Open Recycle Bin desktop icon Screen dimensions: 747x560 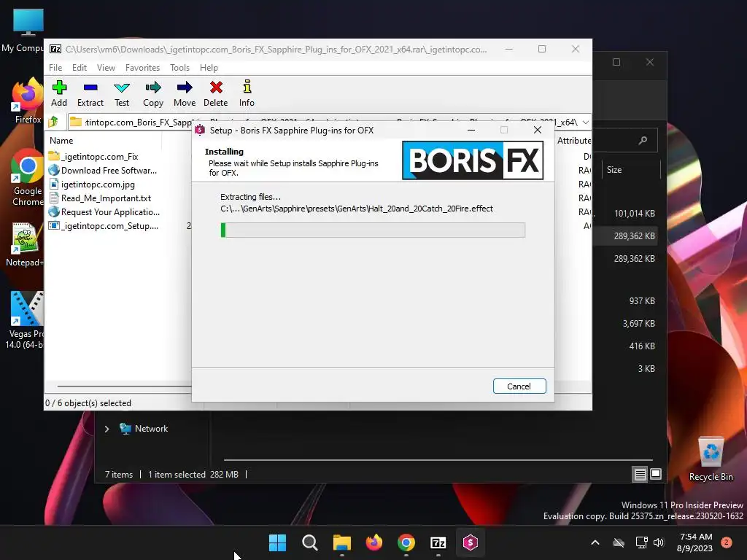pyautogui.click(x=711, y=459)
